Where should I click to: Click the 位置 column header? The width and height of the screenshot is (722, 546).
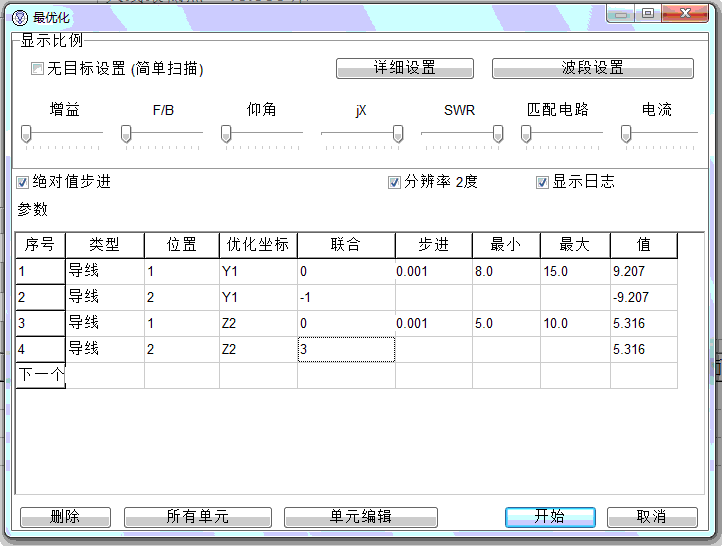pos(182,245)
